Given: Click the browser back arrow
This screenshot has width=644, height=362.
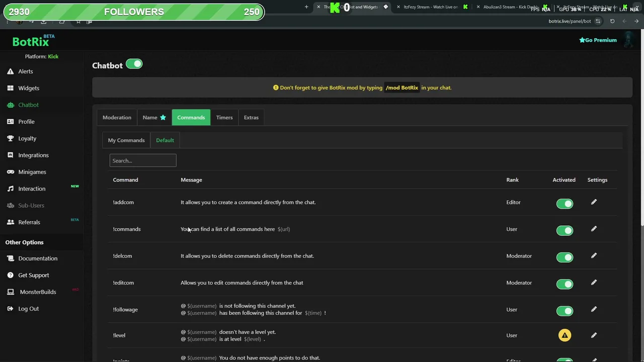Looking at the screenshot, I should click(624, 21).
